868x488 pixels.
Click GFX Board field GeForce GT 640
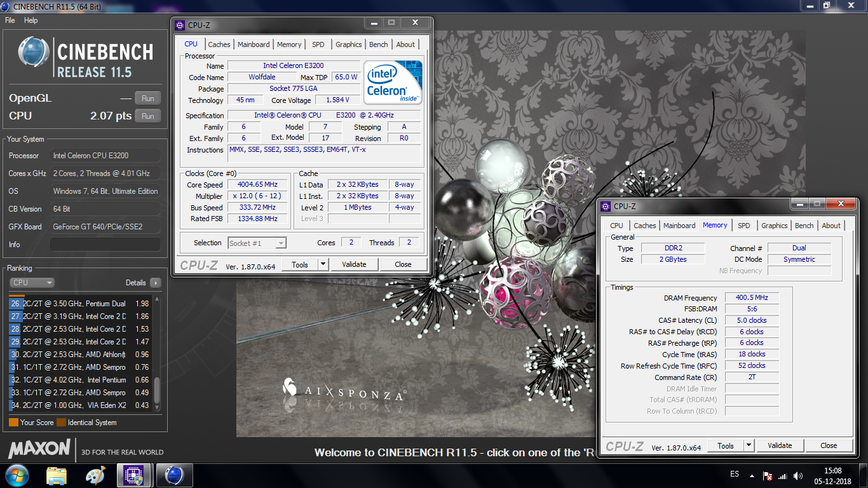105,227
